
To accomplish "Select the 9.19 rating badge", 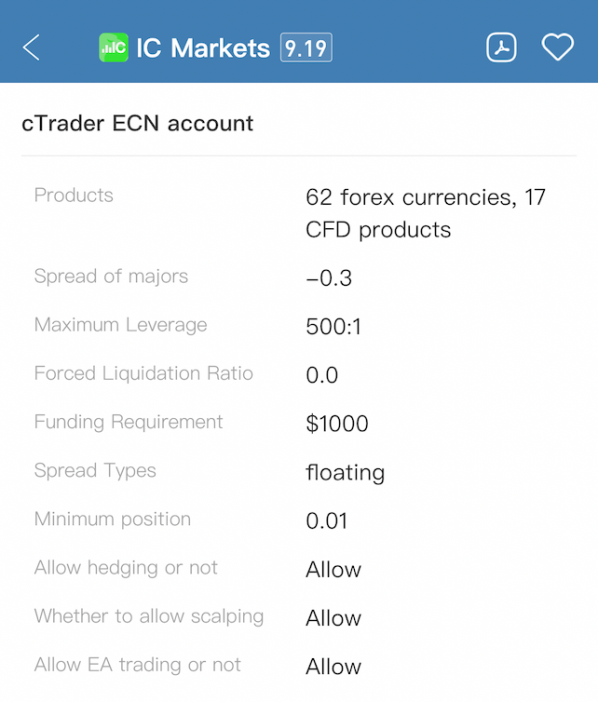I will tap(306, 47).
